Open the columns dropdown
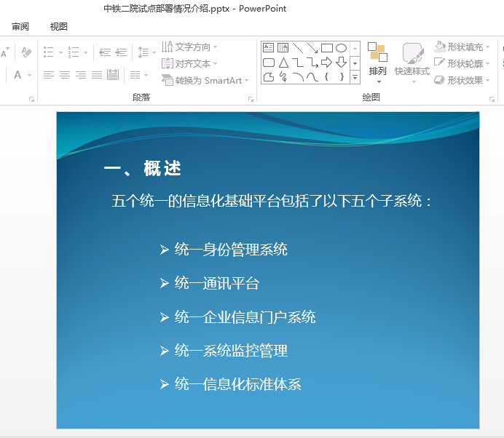This screenshot has height=438, width=504. (x=139, y=75)
